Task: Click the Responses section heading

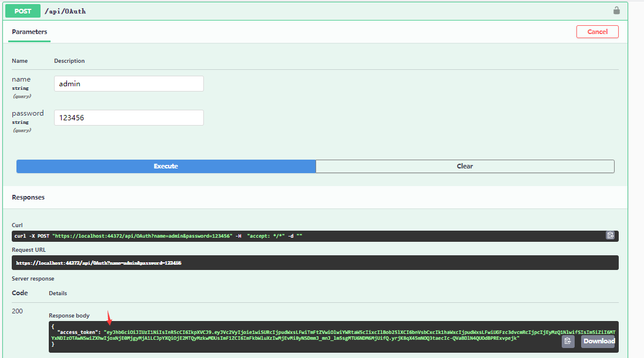Action: pyautogui.click(x=28, y=197)
